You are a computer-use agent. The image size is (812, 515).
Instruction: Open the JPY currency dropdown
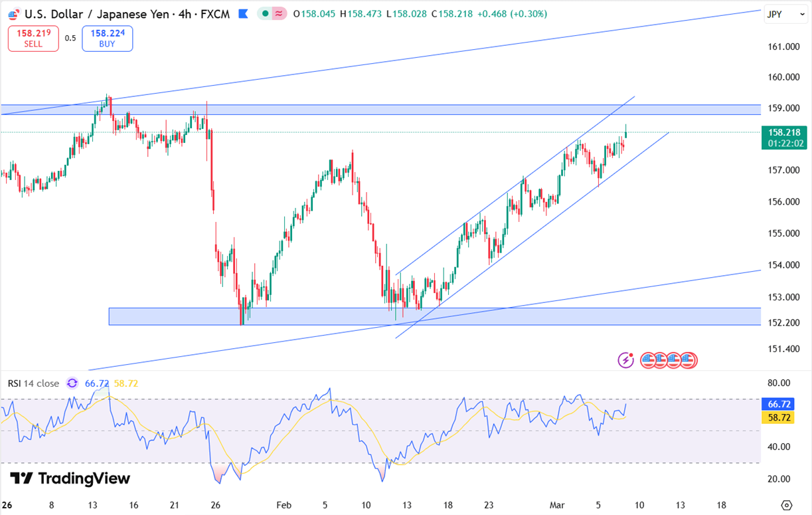pos(785,14)
